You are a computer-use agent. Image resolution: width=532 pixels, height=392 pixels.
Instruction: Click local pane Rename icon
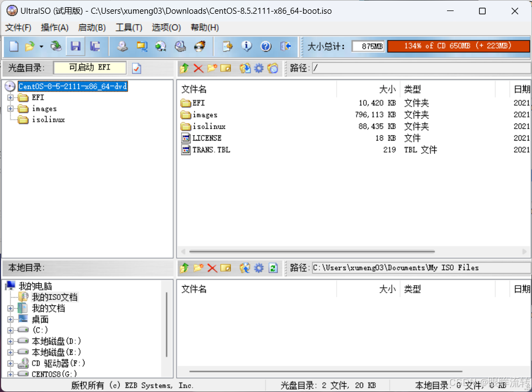[x=226, y=268]
